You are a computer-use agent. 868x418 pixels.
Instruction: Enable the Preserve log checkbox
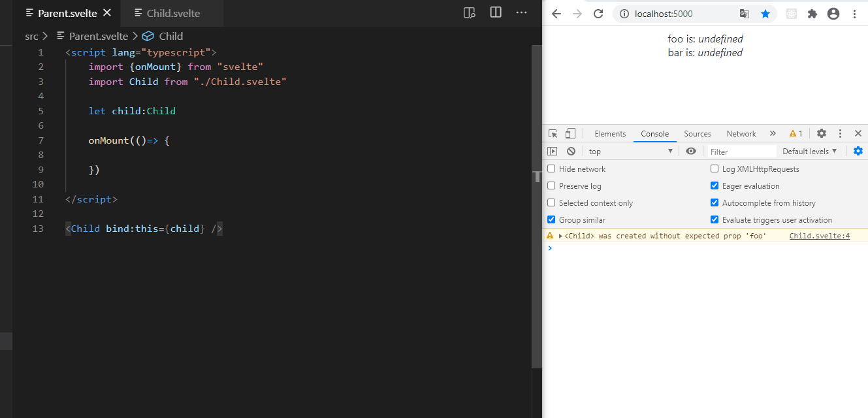tap(551, 185)
